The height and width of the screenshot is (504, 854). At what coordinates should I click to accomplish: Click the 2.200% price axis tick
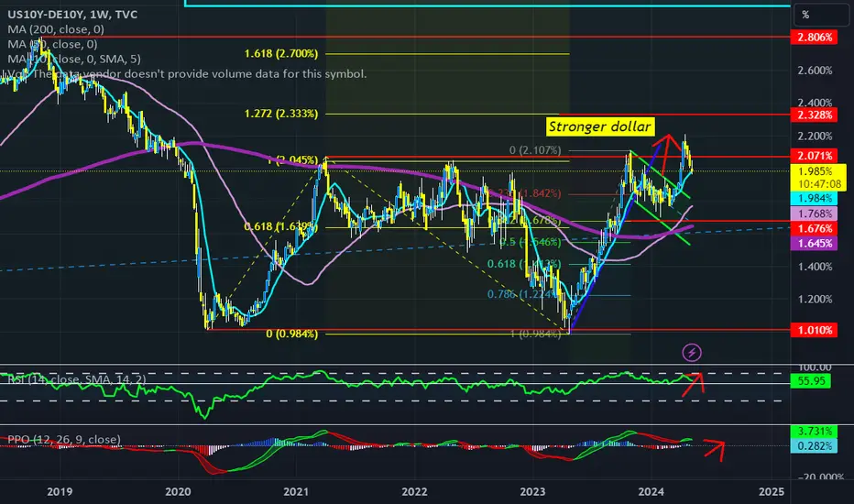coord(815,136)
